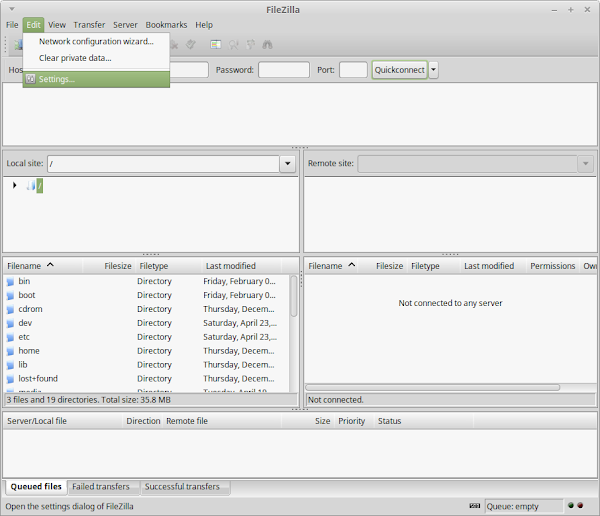Click the reconnect toolbar icon
The height and width of the screenshot is (516, 600).
tap(191, 45)
